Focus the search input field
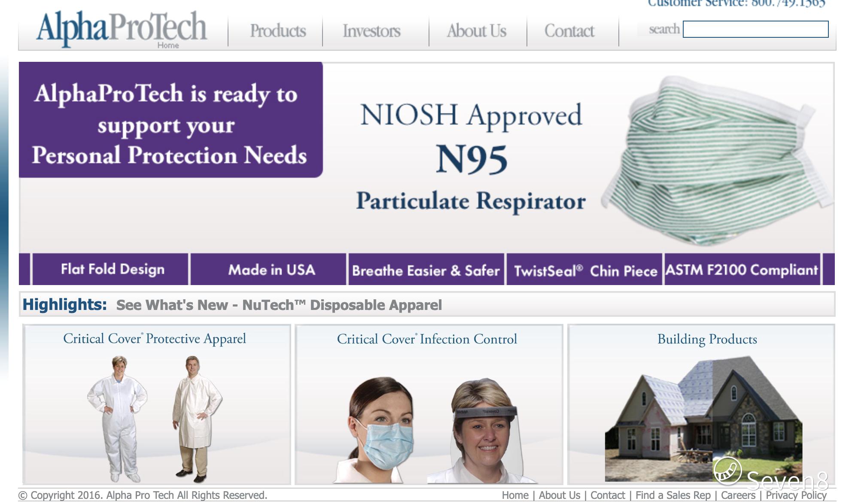The width and height of the screenshot is (846, 504). [x=755, y=29]
